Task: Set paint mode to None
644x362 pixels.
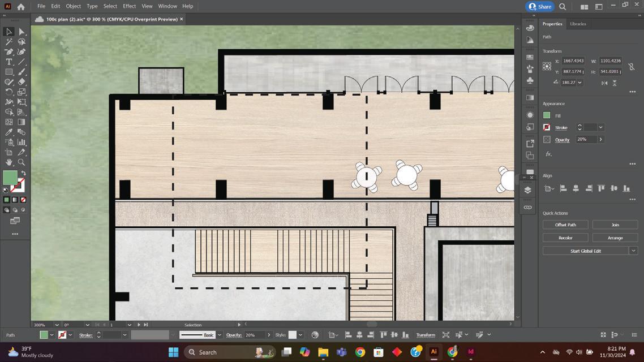Action: pos(23,200)
